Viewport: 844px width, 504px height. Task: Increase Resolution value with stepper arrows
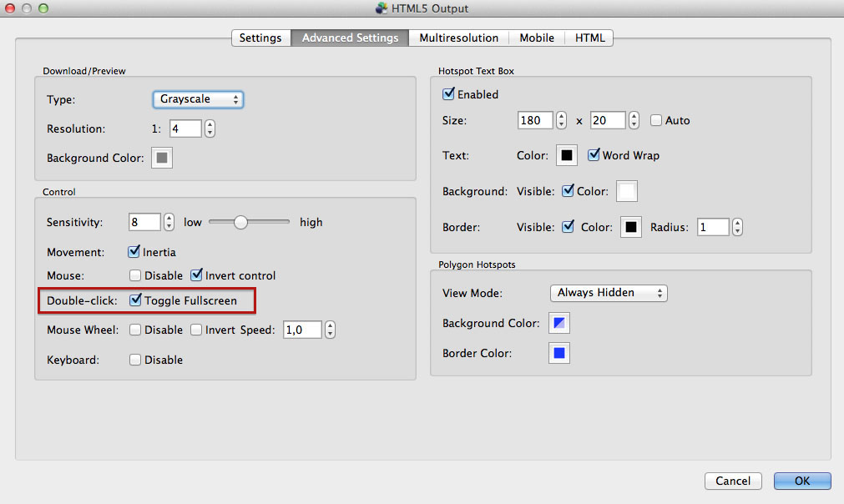[210, 125]
